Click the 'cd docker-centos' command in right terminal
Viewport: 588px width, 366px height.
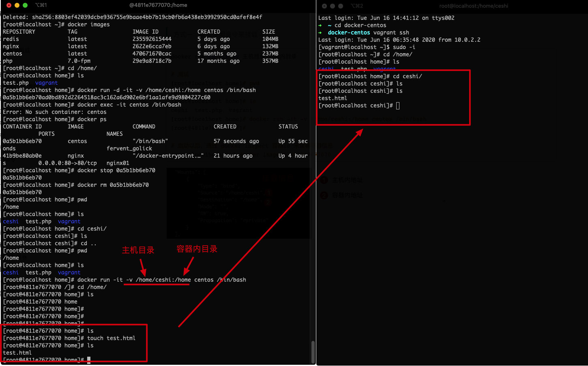click(x=361, y=25)
